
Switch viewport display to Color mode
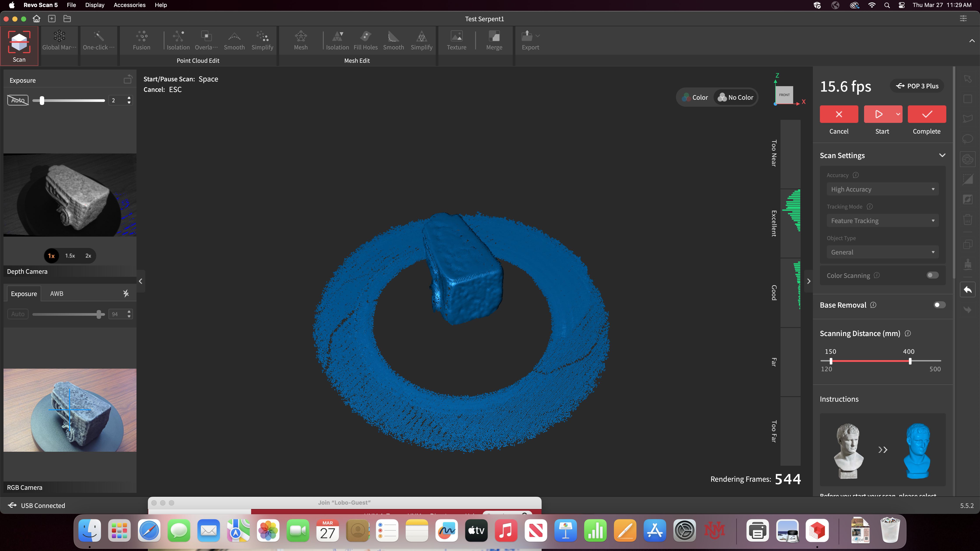point(695,97)
